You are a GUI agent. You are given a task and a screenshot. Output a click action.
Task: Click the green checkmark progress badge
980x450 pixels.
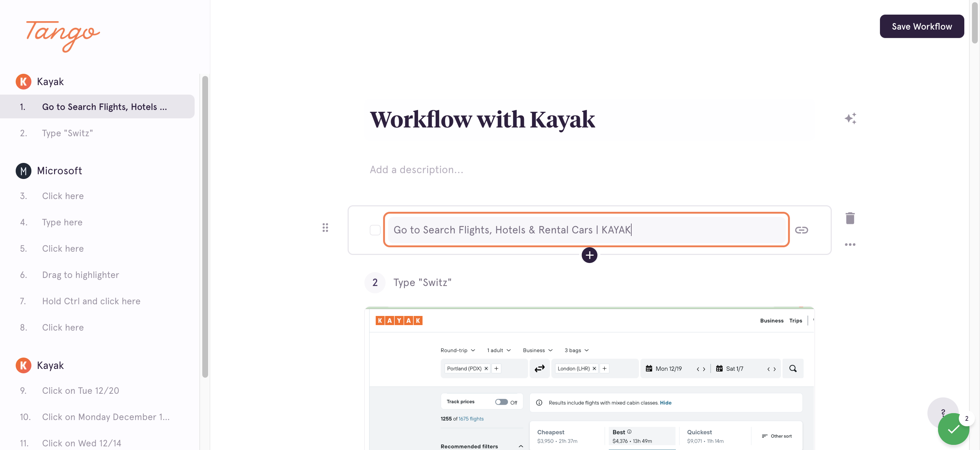pyautogui.click(x=953, y=430)
